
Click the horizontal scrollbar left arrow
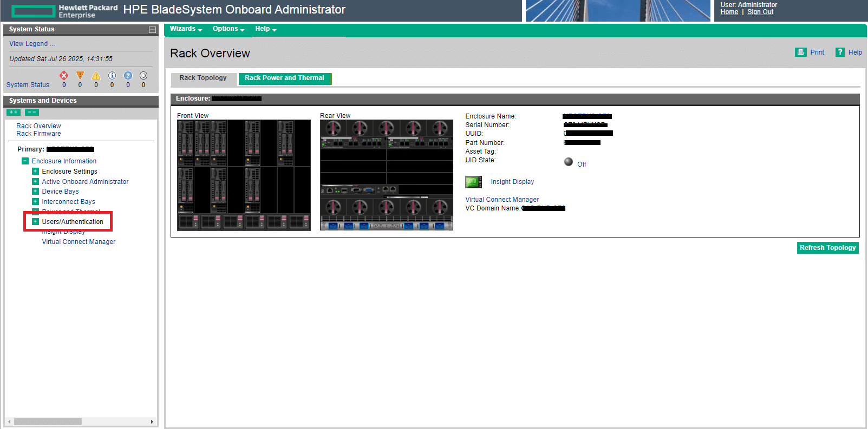[x=10, y=421]
